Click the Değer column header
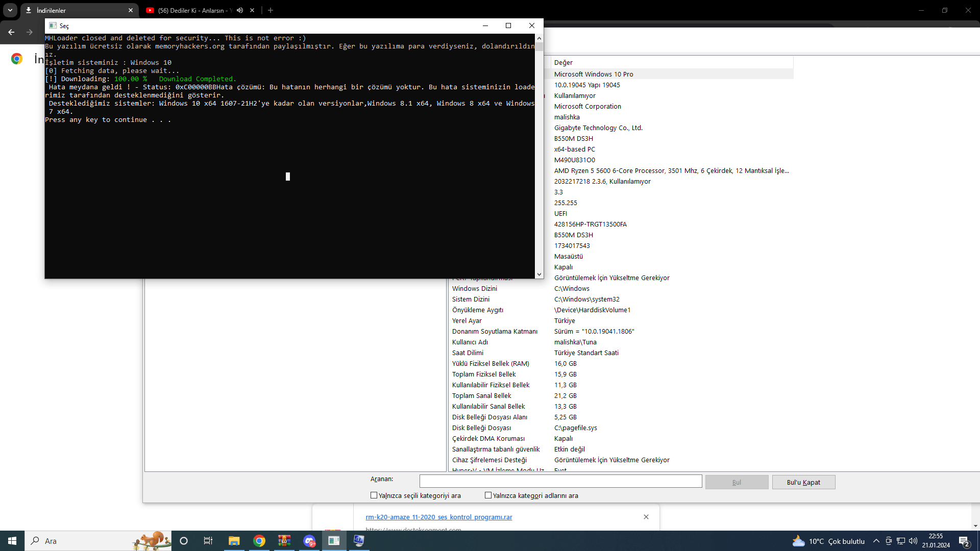 pyautogui.click(x=672, y=62)
